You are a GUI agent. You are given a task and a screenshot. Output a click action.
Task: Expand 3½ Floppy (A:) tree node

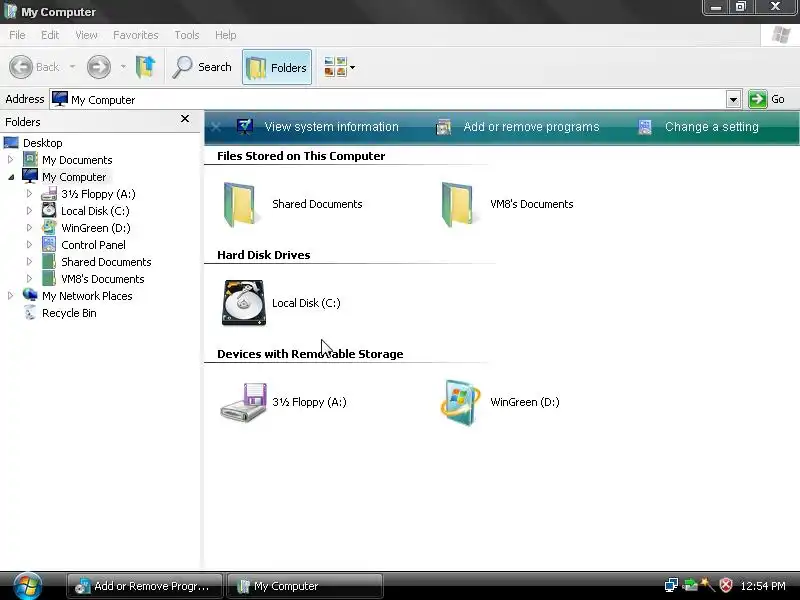pyautogui.click(x=29, y=194)
